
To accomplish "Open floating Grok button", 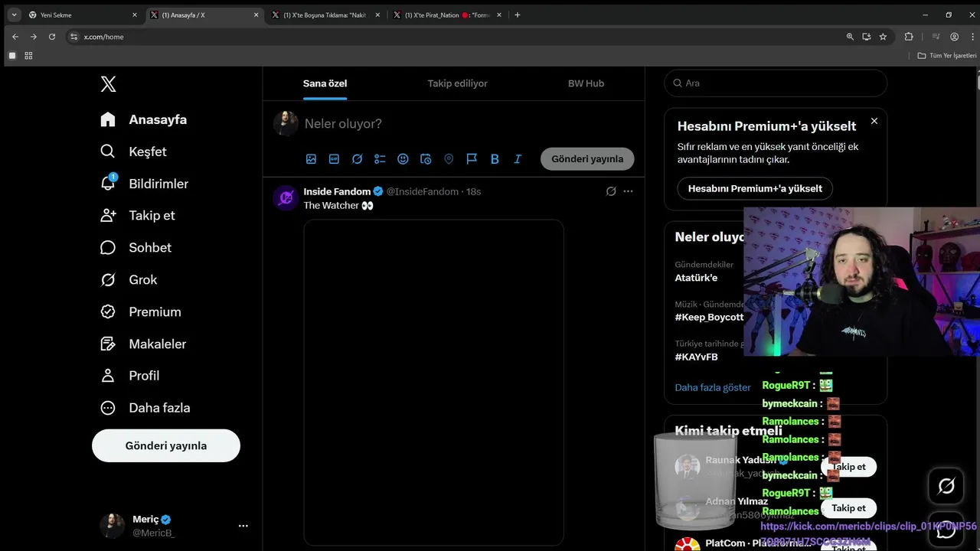I will tap(946, 486).
